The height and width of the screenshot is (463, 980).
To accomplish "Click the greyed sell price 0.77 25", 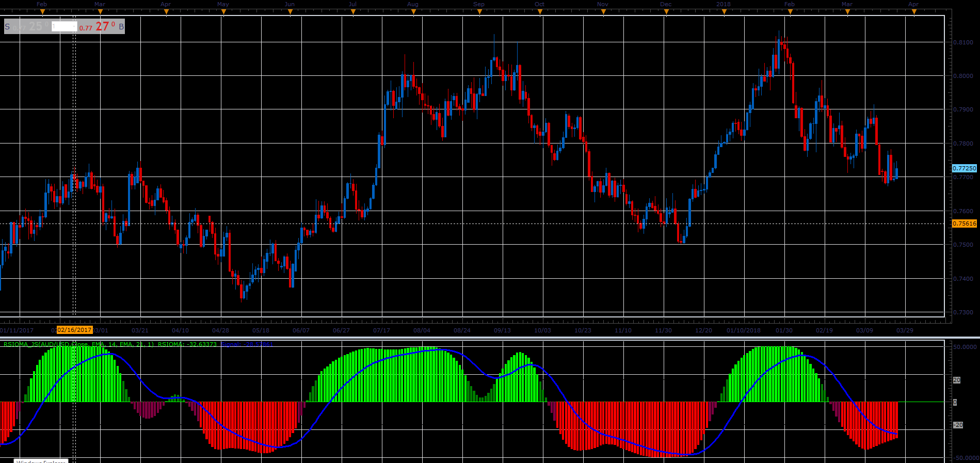I will [x=31, y=27].
